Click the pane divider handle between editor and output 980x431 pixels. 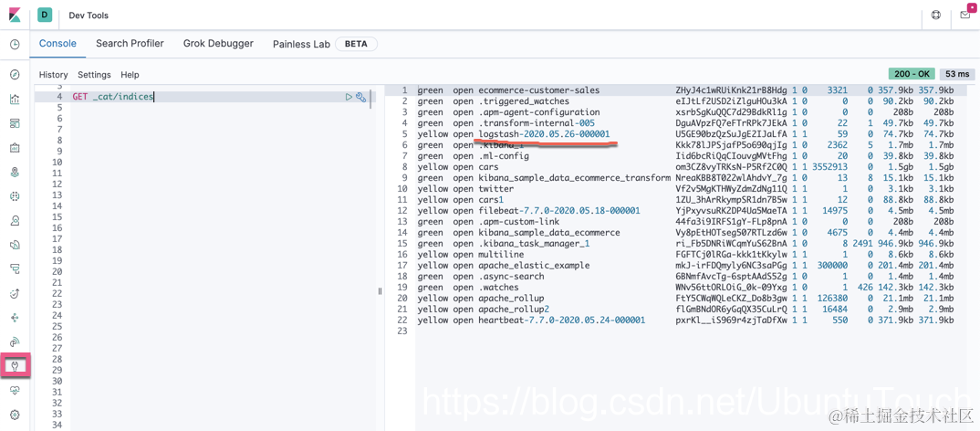coord(380,291)
